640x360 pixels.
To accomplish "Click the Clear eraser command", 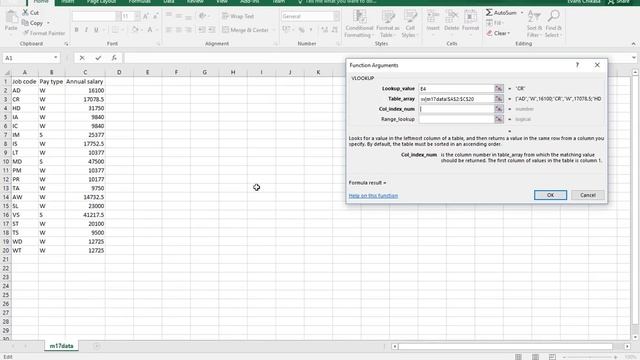I will pos(498,33).
